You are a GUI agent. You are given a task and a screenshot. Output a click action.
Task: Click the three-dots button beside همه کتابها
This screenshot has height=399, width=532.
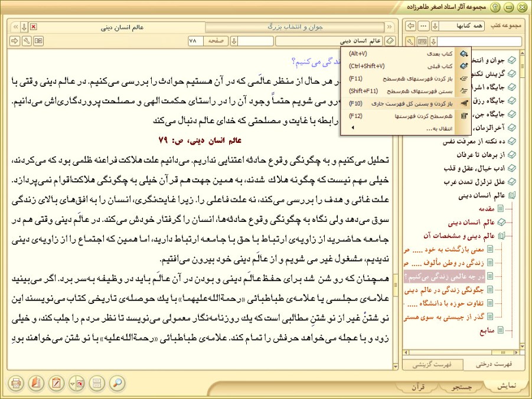tap(423, 26)
